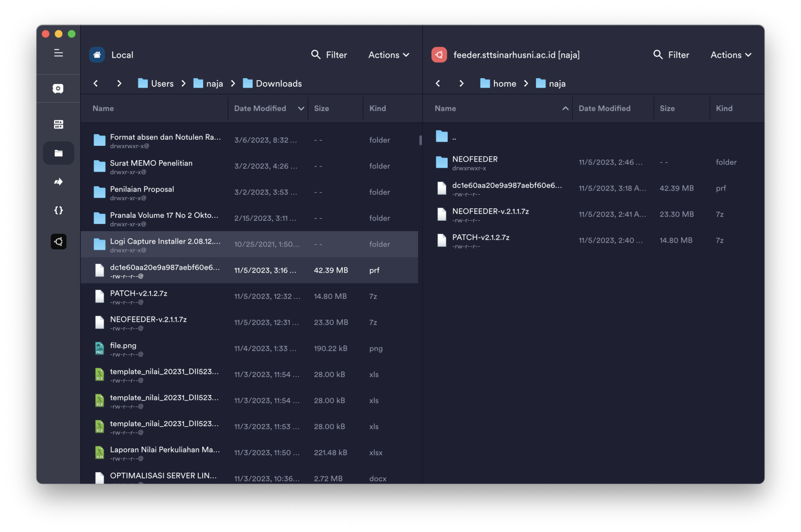This screenshot has height=532, width=801.
Task: Navigate to naja in remote breadcrumb
Action: [x=551, y=83]
